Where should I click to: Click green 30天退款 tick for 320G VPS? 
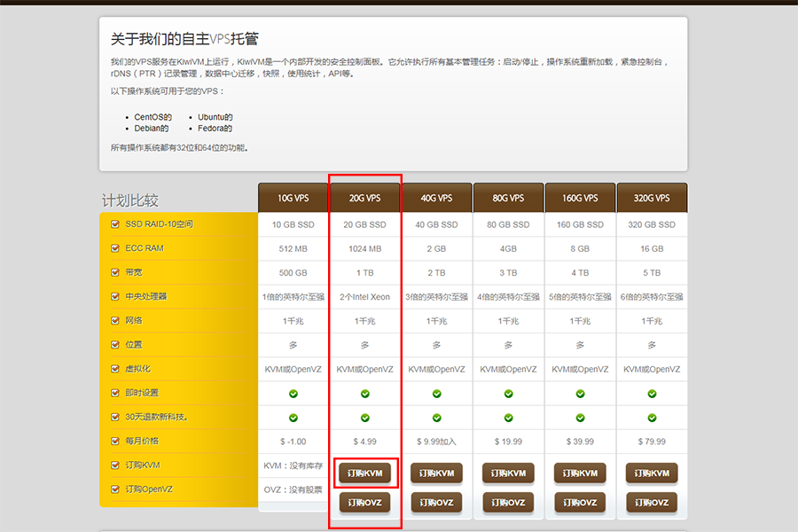pos(652,418)
